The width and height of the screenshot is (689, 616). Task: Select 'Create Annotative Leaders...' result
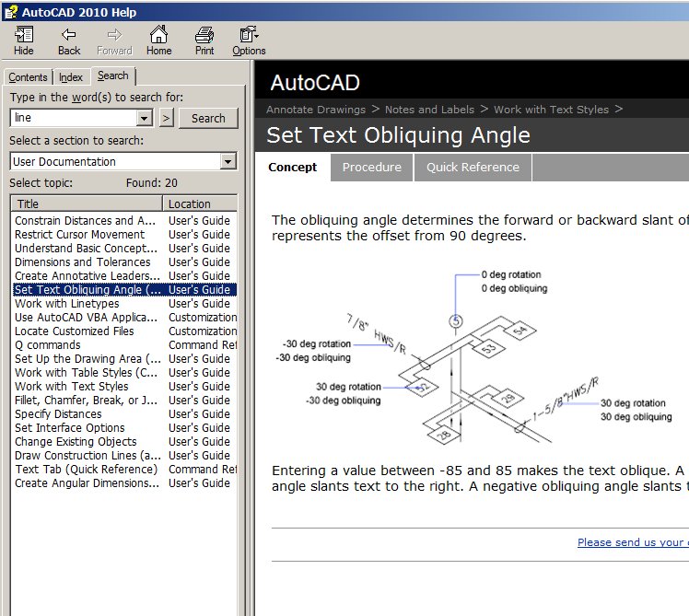(x=124, y=275)
